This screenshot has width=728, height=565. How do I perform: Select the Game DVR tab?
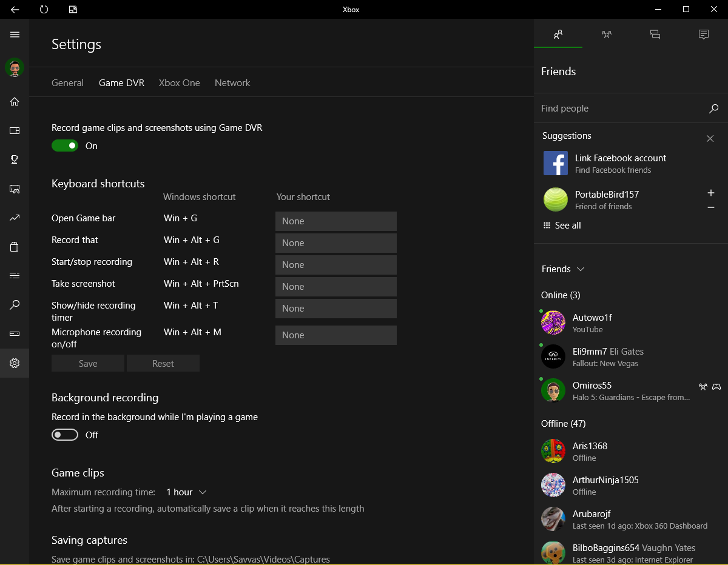[121, 83]
